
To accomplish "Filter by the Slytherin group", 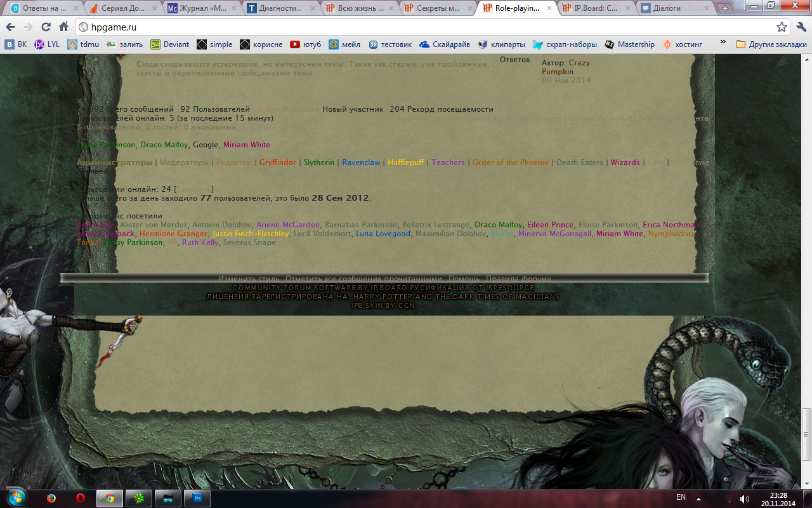I will click(x=319, y=163).
